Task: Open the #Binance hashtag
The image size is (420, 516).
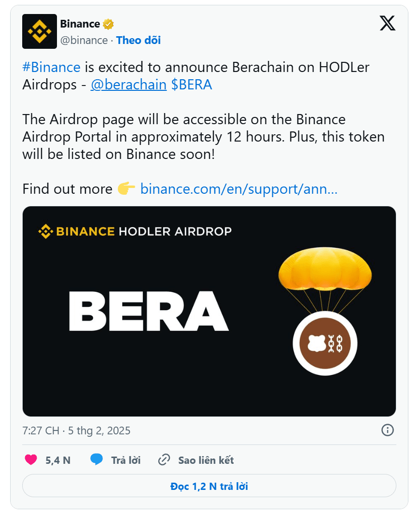Action: click(x=51, y=67)
